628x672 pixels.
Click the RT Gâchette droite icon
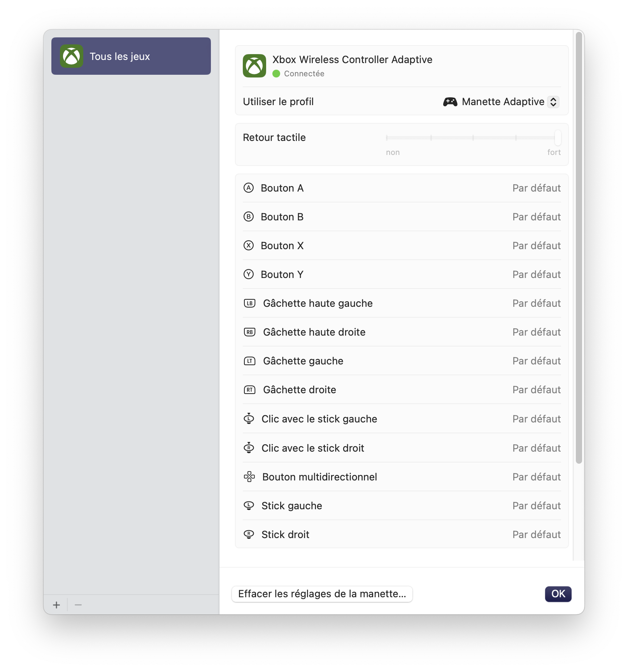249,390
